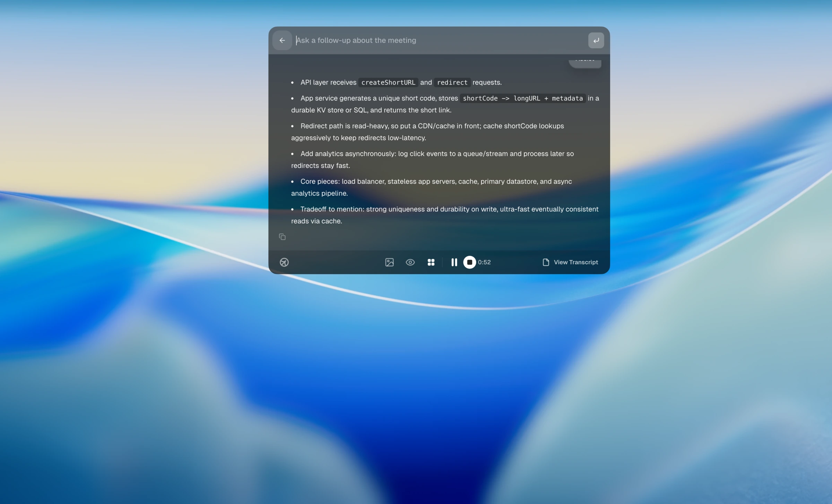The image size is (832, 504).
Task: Copy the response with the copy icon
Action: [282, 237]
